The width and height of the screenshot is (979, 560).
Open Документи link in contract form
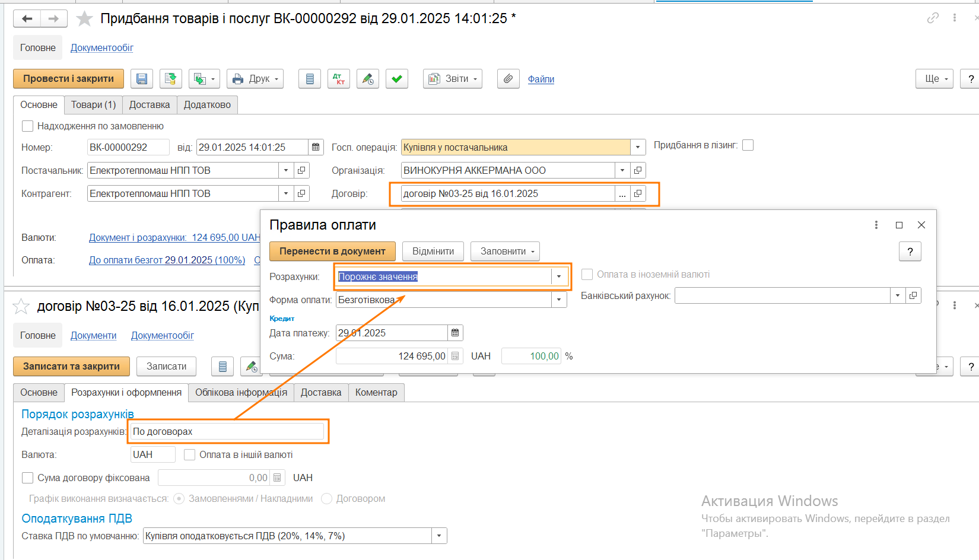[x=93, y=335]
